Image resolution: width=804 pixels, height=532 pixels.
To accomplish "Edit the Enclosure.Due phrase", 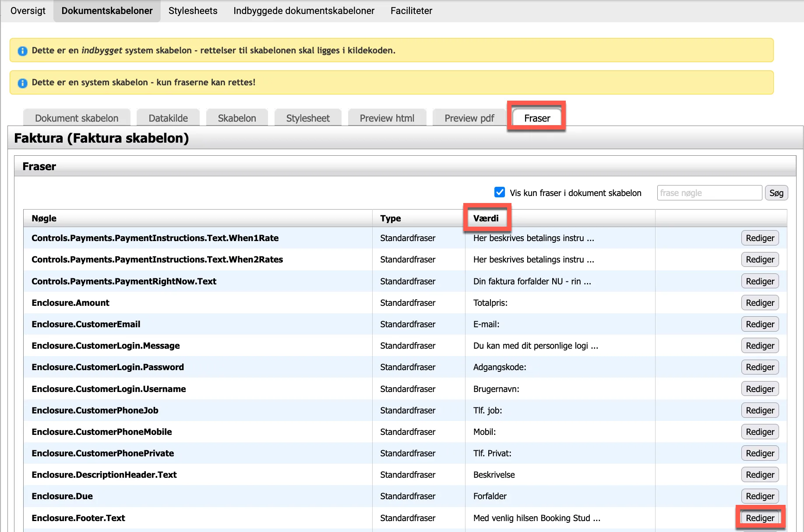I will click(760, 496).
